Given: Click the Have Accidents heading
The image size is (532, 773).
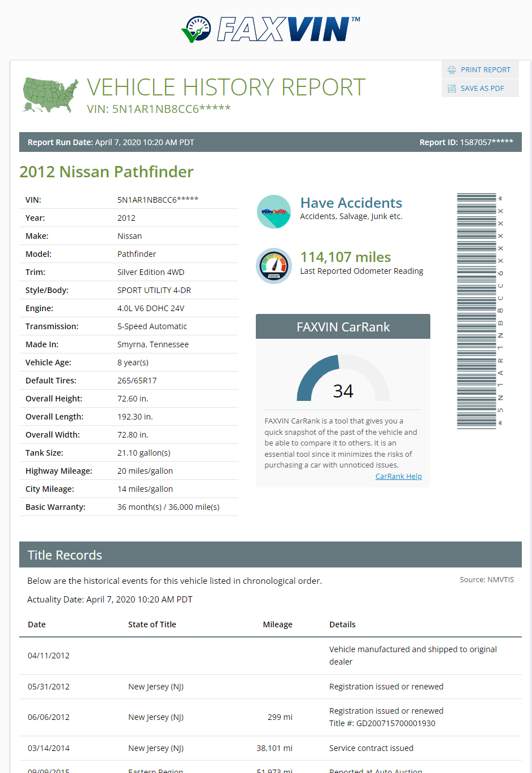Looking at the screenshot, I should click(351, 203).
